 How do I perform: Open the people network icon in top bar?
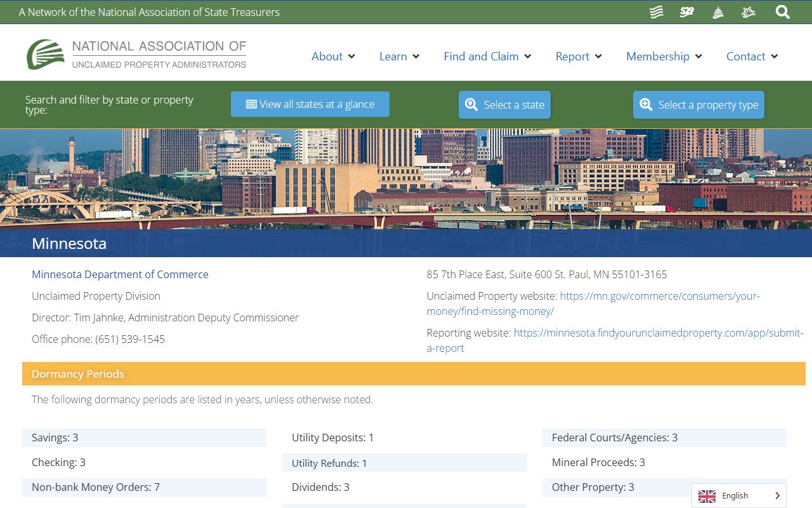[x=749, y=12]
